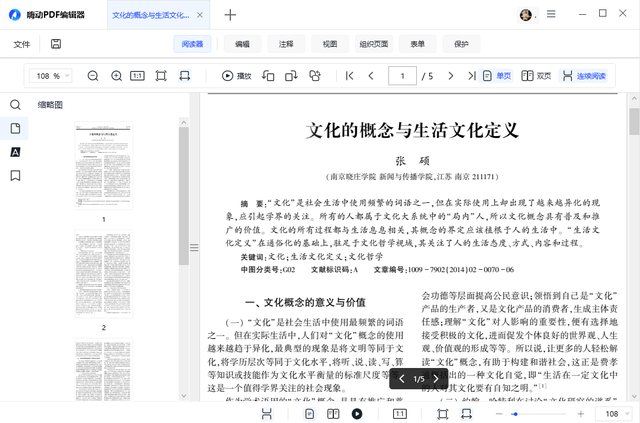This screenshot has width=640, height=423.
Task: Toggle 连续阅读 continuous reading mode
Action: (584, 76)
